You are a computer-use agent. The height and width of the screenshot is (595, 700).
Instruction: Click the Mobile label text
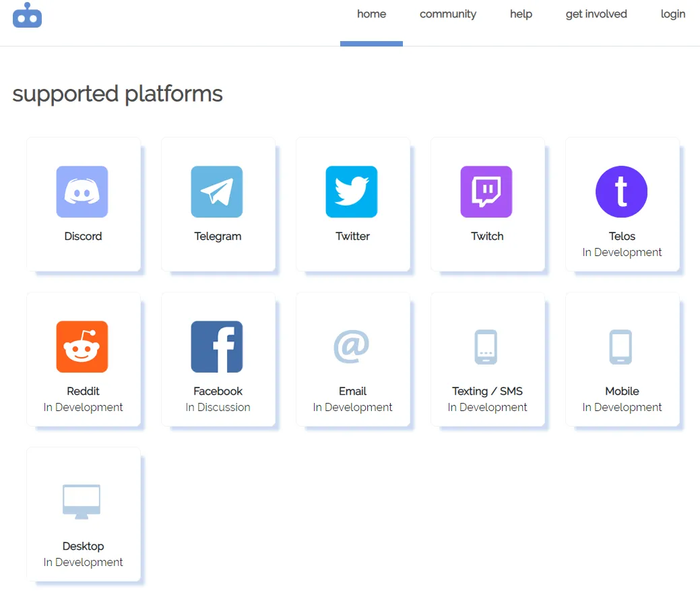click(x=622, y=391)
